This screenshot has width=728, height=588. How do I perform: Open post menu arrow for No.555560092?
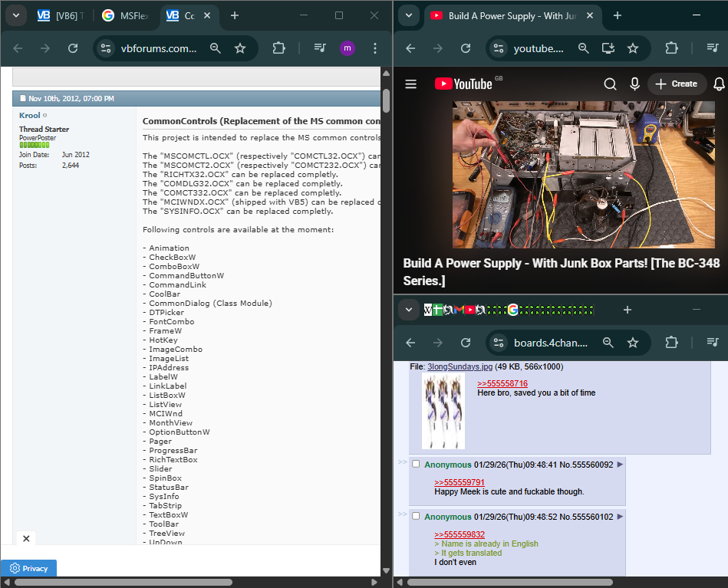click(x=620, y=465)
